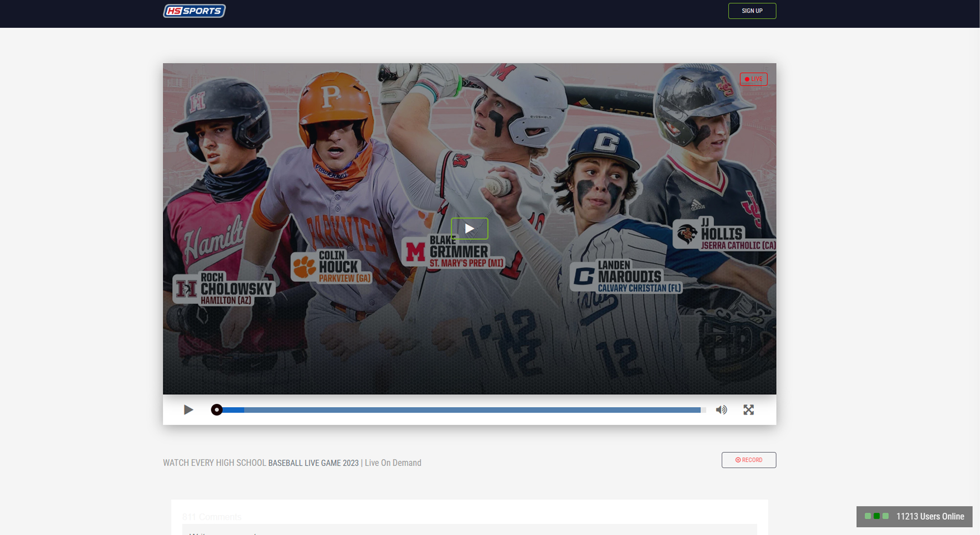The height and width of the screenshot is (535, 980).
Task: Click the Calvary Christian C logo
Action: click(x=584, y=276)
